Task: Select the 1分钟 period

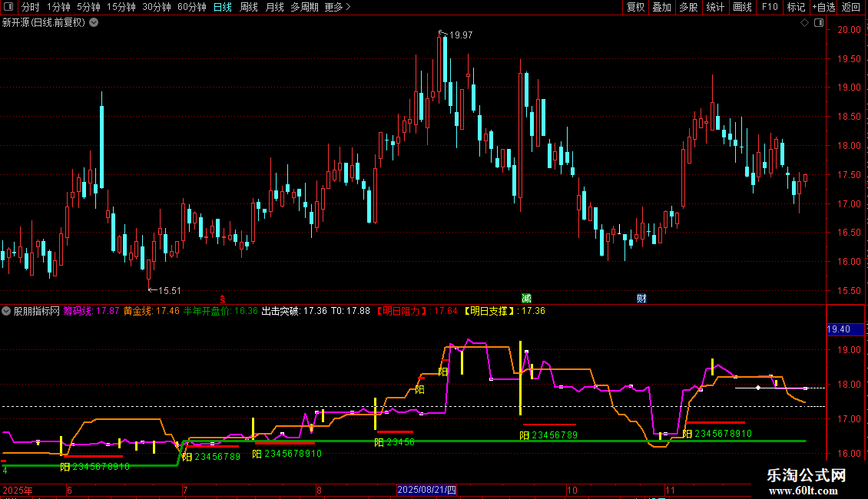Action: click(x=58, y=7)
